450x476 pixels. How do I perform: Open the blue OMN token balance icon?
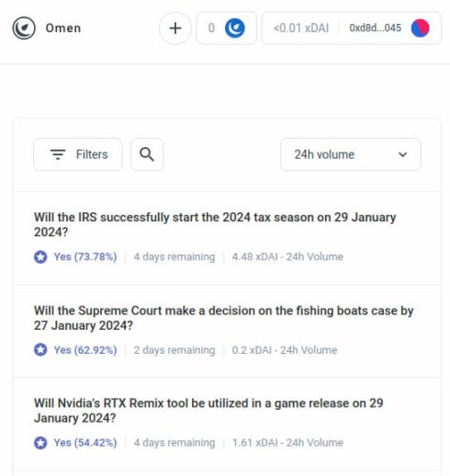235,28
